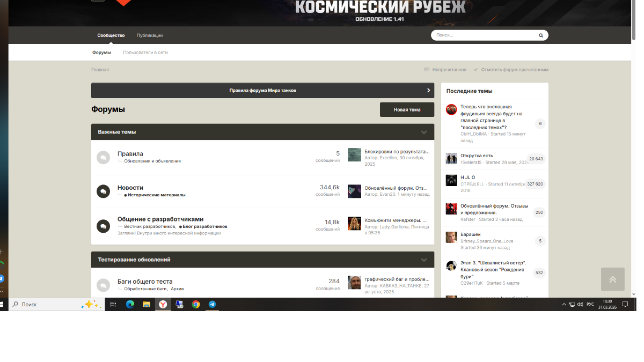Click avatar beside H JL O topic
Image resolution: width=644 pixels, height=362 pixels.
(451, 180)
